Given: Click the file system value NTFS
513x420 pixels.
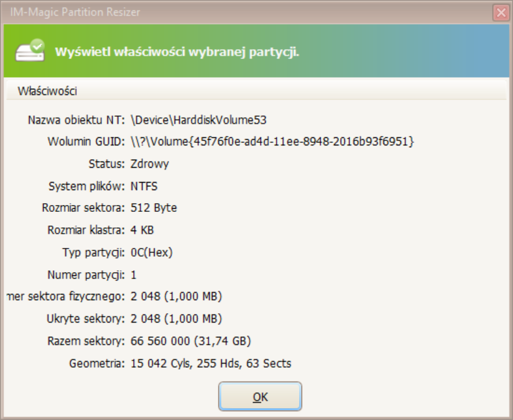Looking at the screenshot, I should pyautogui.click(x=144, y=186).
